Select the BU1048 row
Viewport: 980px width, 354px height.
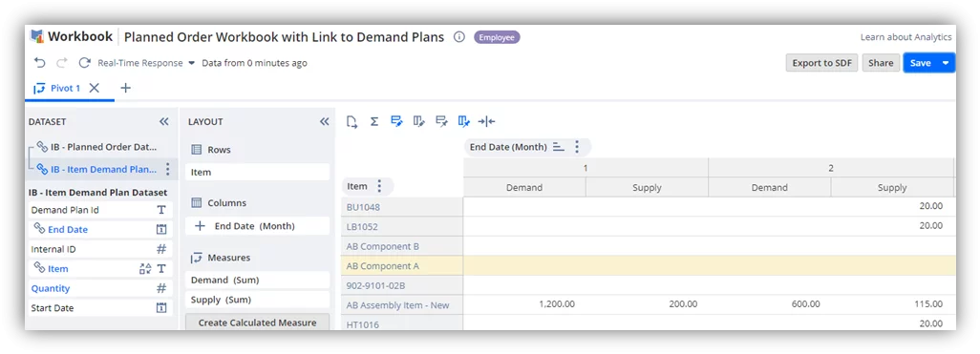pyautogui.click(x=402, y=207)
